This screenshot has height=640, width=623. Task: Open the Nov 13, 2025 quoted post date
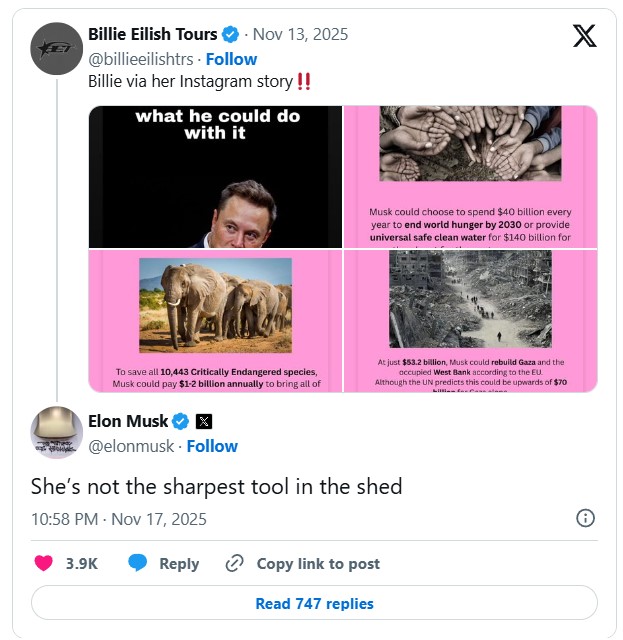300,34
